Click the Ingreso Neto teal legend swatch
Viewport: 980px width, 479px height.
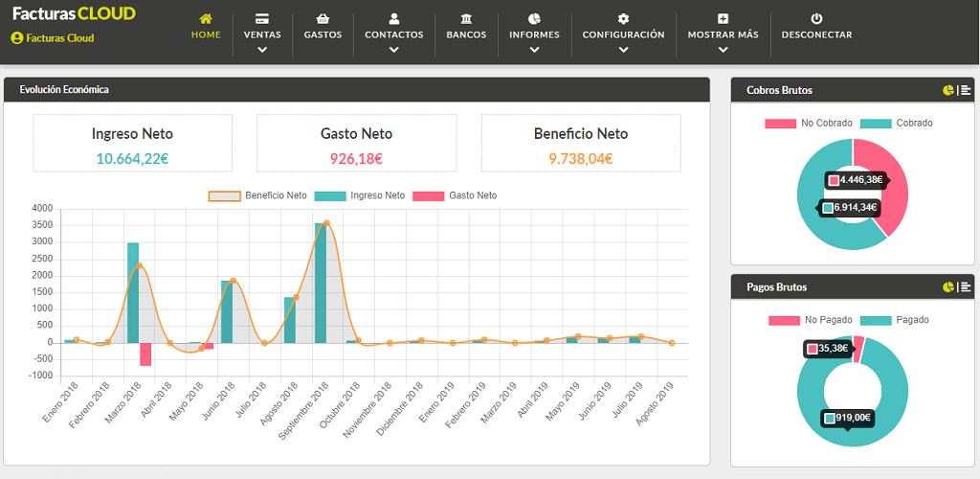(x=329, y=195)
